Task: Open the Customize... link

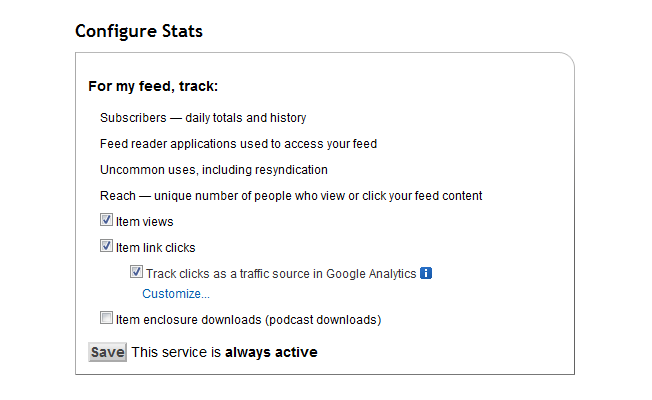Action: coord(176,294)
